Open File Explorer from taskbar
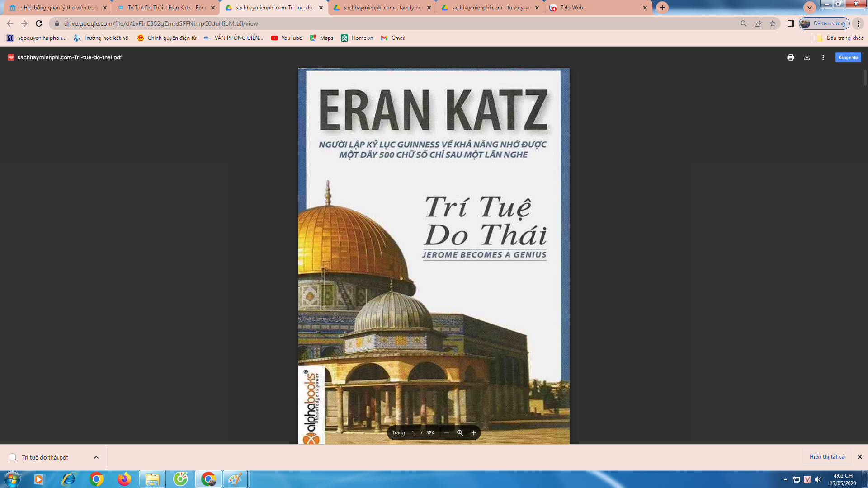Screen dimensions: 868x488 pos(152,479)
